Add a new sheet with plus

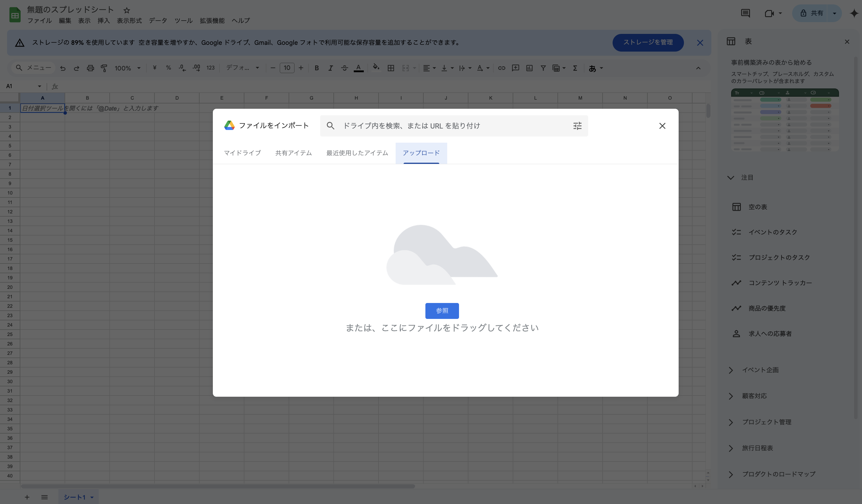click(x=27, y=497)
